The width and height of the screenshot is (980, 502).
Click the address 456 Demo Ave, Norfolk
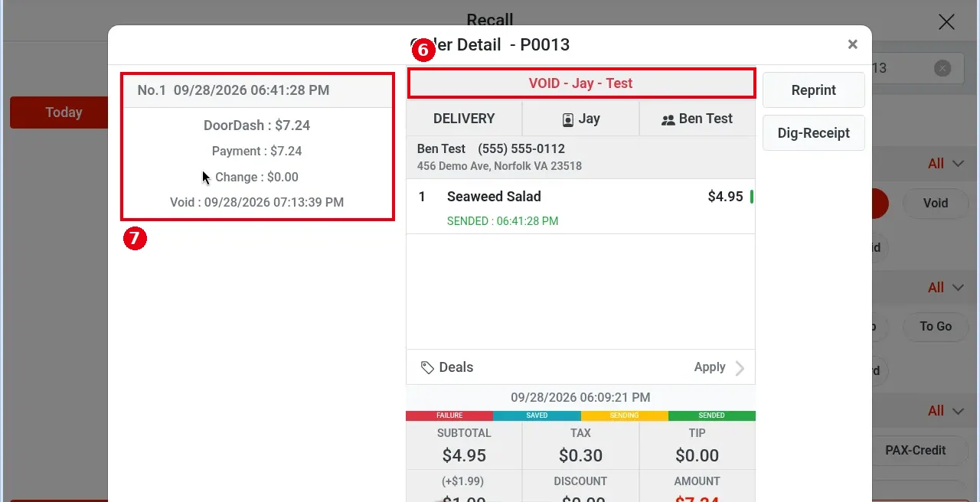499,166
